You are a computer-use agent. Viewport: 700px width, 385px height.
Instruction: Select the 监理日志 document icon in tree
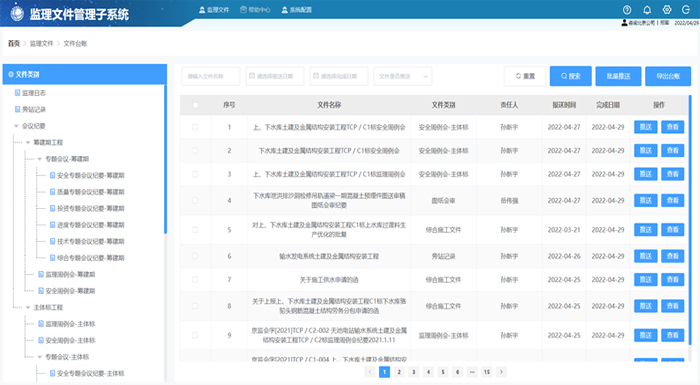pyautogui.click(x=17, y=93)
